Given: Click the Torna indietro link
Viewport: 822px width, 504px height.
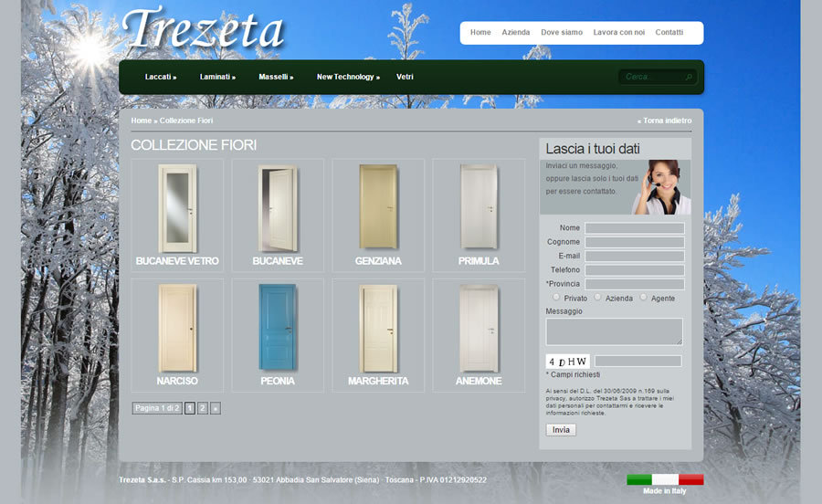Looking at the screenshot, I should click(x=664, y=121).
